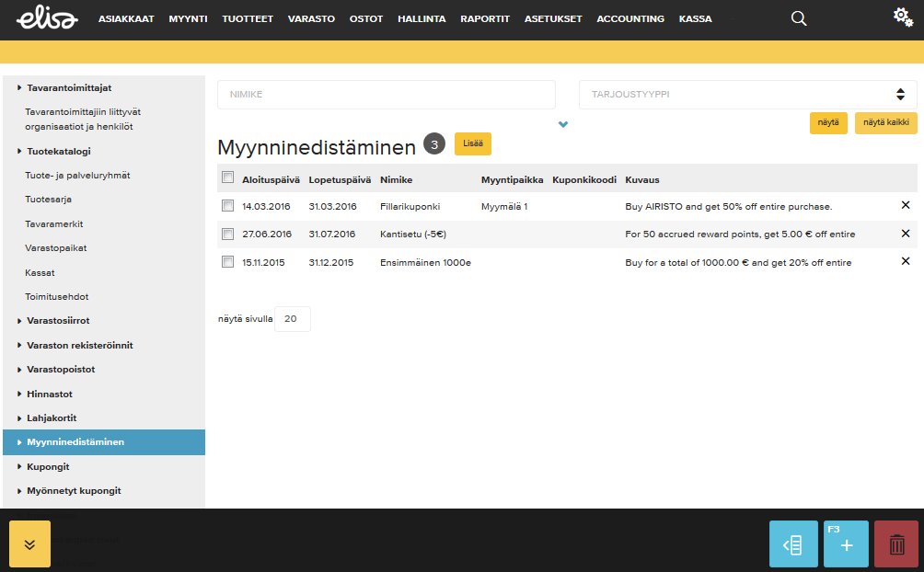The height and width of the screenshot is (572, 924).
Task: Click the red trash delete button
Action: [896, 543]
